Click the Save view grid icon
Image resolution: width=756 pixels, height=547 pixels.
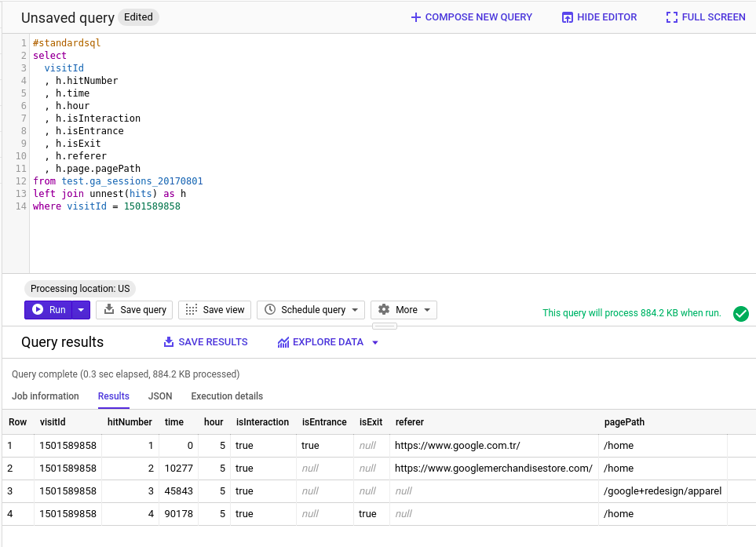(191, 310)
